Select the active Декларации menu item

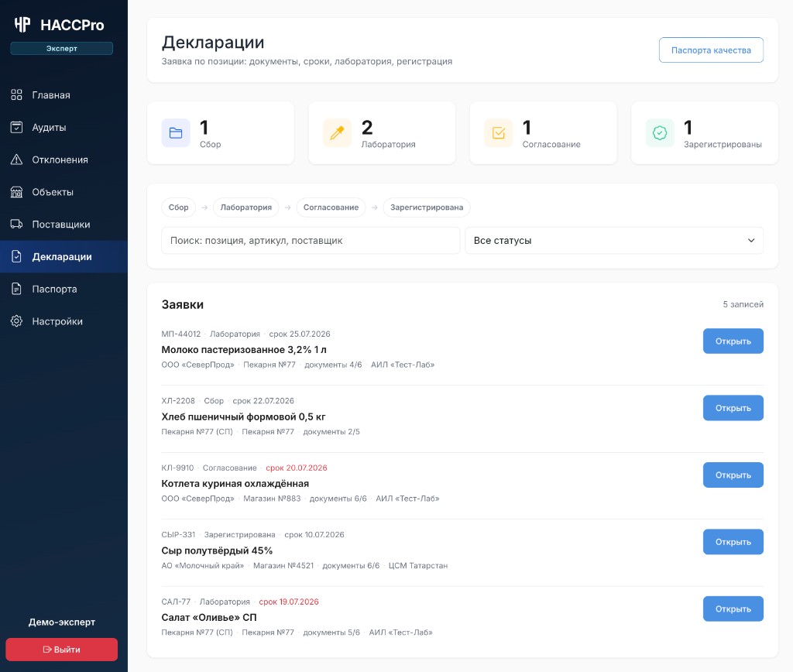pos(64,256)
